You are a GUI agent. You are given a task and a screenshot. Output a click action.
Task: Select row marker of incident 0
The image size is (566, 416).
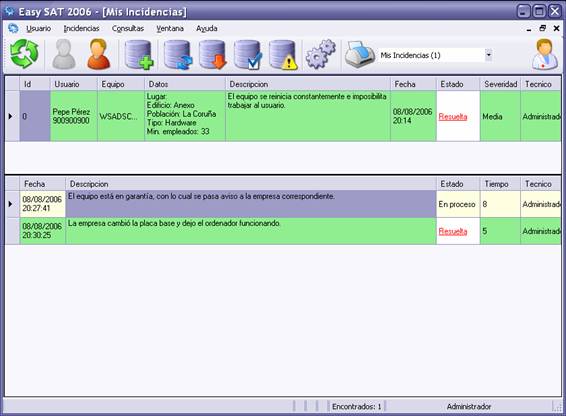12,116
